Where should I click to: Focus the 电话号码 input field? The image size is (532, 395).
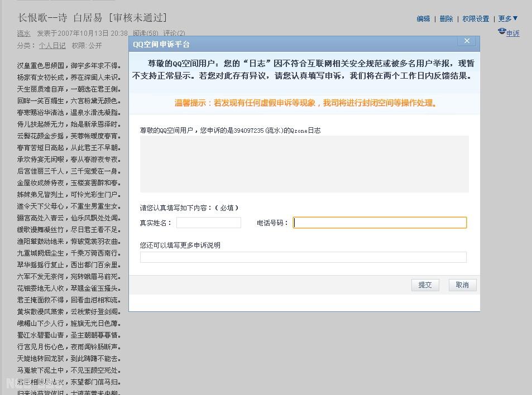(x=380, y=223)
